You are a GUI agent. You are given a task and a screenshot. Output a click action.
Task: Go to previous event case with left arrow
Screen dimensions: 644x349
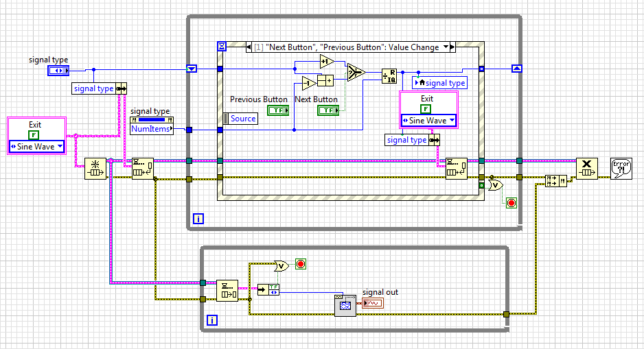click(x=249, y=47)
